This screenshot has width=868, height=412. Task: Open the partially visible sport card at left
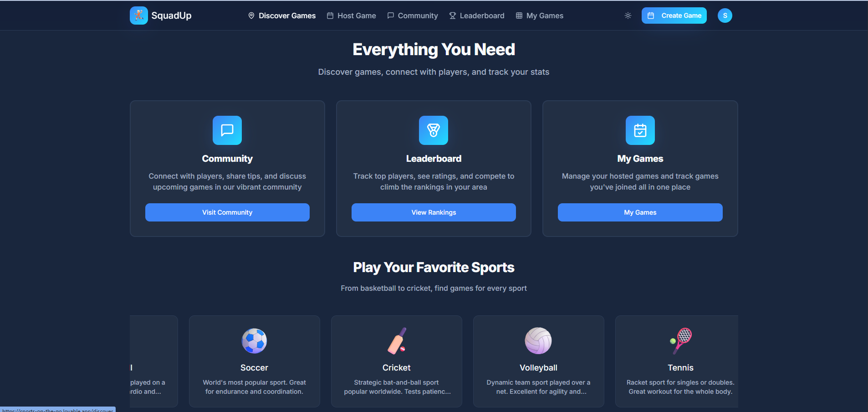point(153,361)
